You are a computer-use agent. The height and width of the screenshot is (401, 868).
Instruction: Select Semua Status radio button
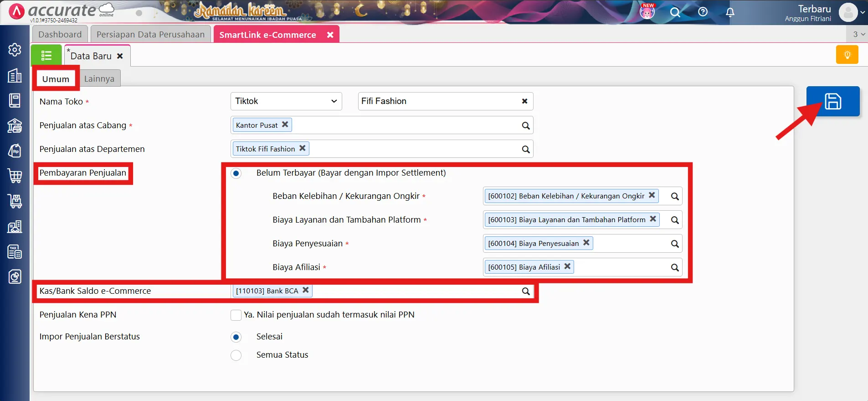pos(236,355)
